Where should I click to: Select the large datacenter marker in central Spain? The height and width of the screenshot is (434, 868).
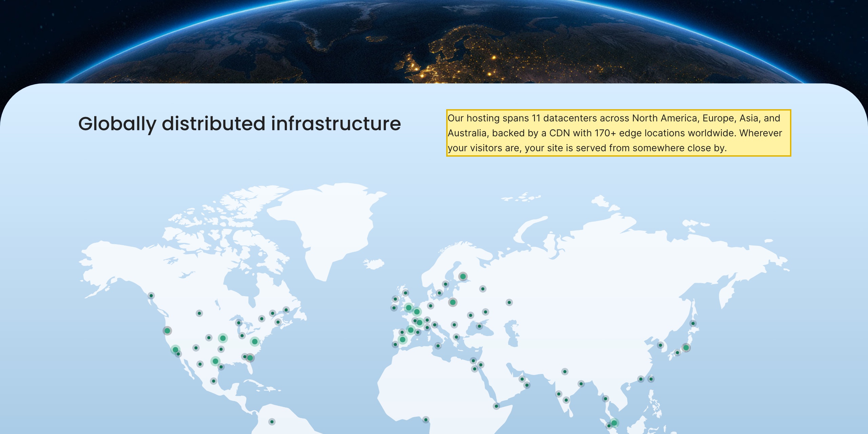coord(402,339)
